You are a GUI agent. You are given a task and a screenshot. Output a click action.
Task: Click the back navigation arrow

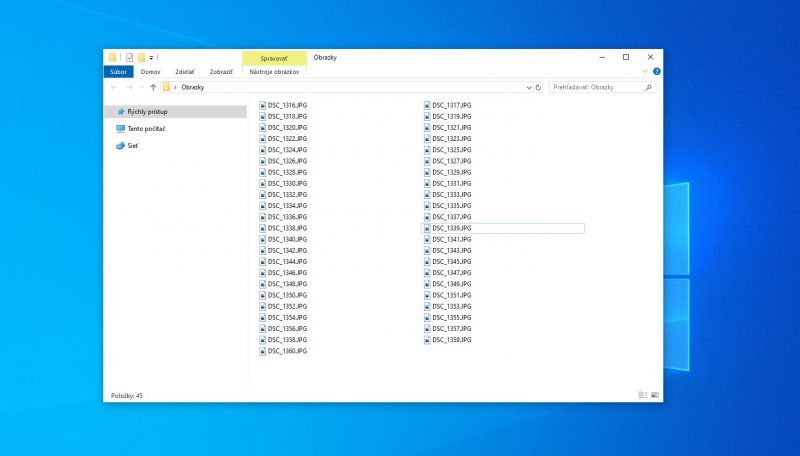(113, 88)
